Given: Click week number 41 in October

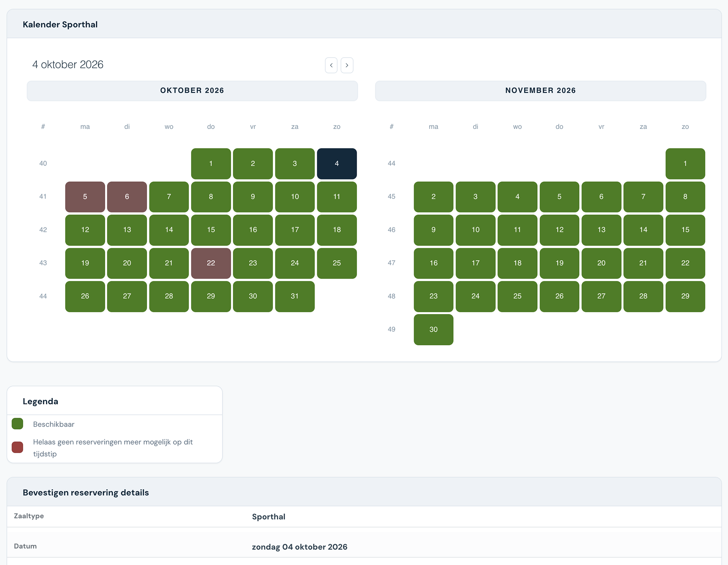Looking at the screenshot, I should point(43,197).
